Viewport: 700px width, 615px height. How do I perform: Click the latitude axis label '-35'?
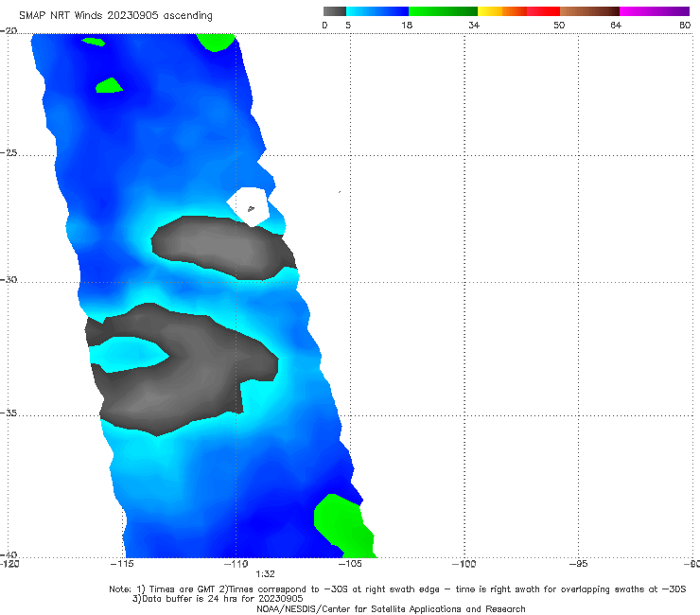9,413
